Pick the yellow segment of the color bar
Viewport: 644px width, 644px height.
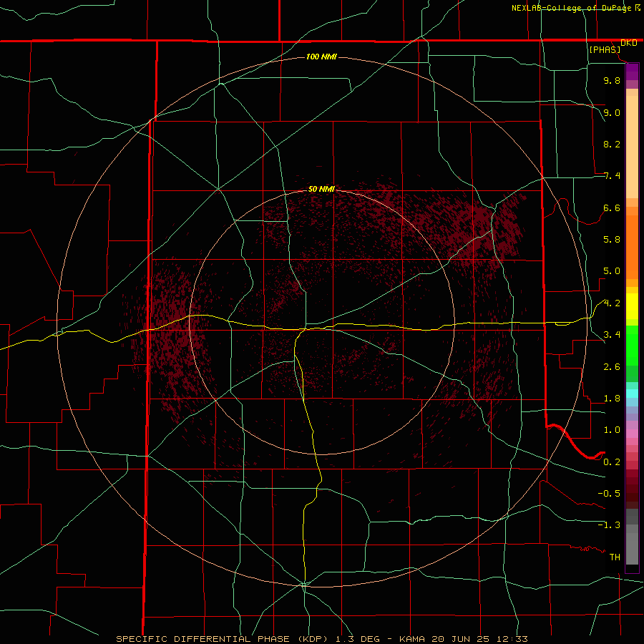[x=632, y=306]
